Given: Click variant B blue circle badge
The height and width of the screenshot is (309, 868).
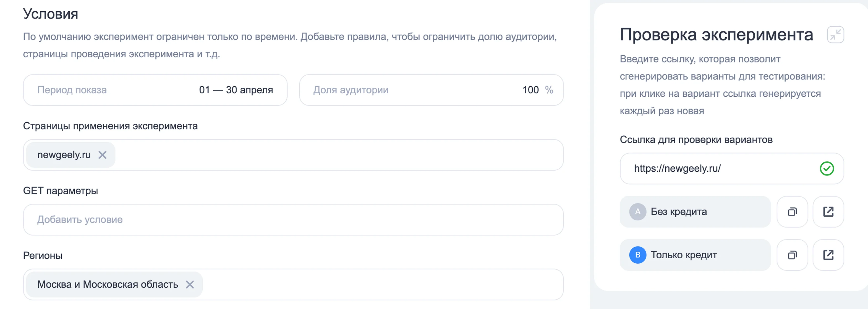Looking at the screenshot, I should pyautogui.click(x=637, y=255).
